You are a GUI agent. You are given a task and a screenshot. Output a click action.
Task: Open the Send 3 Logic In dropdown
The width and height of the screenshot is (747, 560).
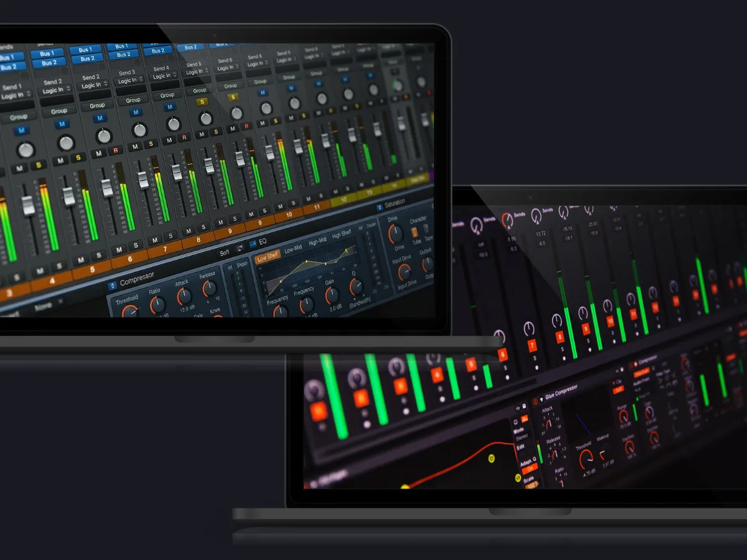click(131, 81)
